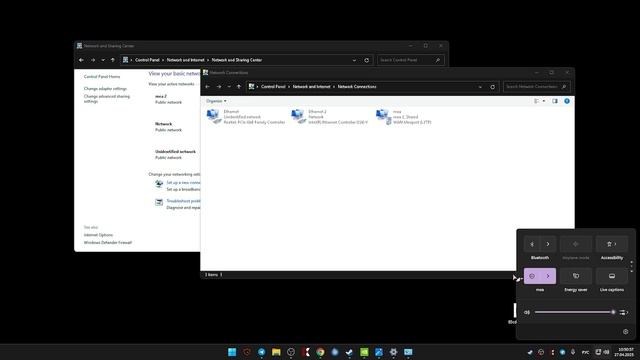The image size is (640, 360).
Task: Open Steam from the taskbar
Action: pyautogui.click(x=349, y=352)
